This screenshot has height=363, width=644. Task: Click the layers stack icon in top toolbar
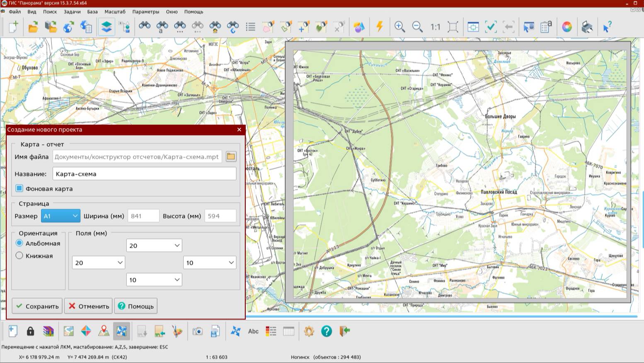[x=107, y=27]
